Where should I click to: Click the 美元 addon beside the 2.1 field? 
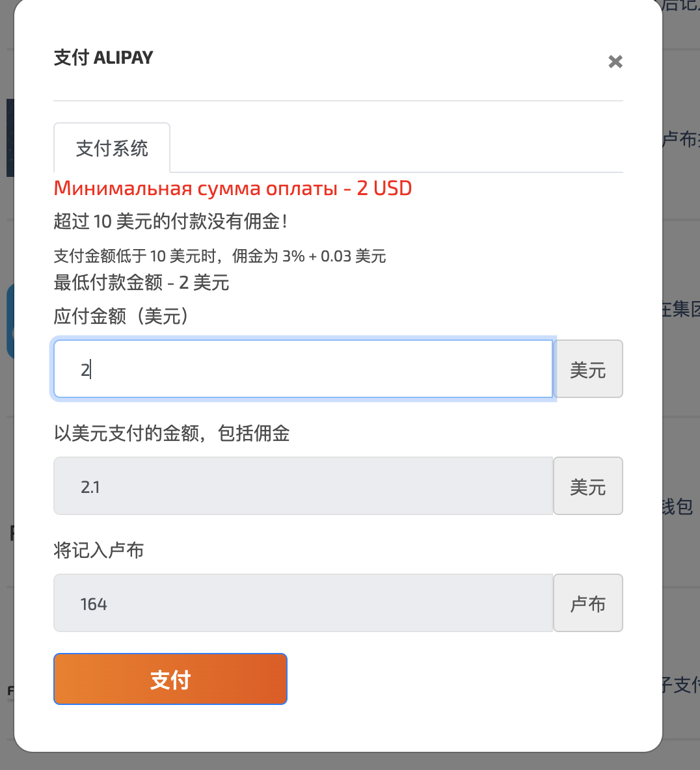(588, 486)
